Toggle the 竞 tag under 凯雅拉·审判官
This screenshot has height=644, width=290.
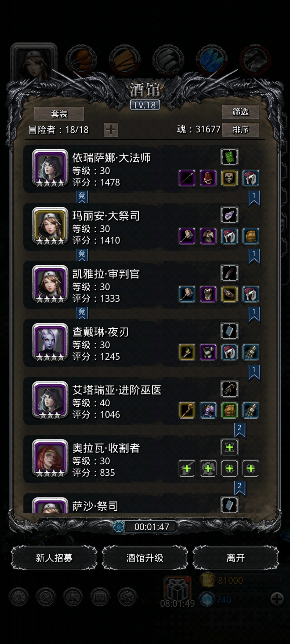point(82,313)
